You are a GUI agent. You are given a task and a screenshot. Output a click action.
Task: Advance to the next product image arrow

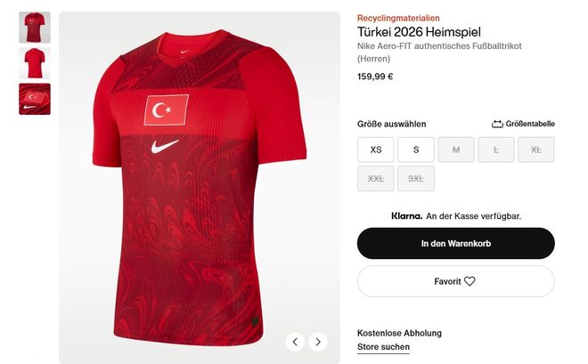pos(318,342)
